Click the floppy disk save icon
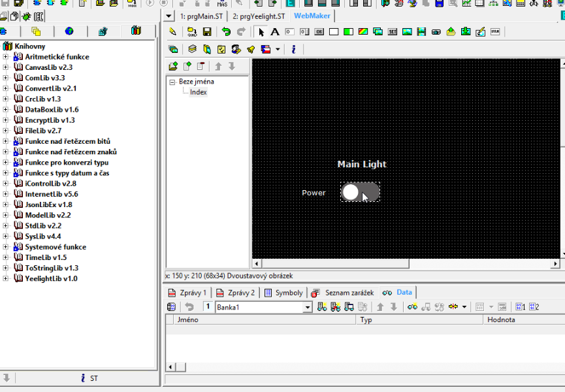The height and width of the screenshot is (392, 565). (x=207, y=32)
